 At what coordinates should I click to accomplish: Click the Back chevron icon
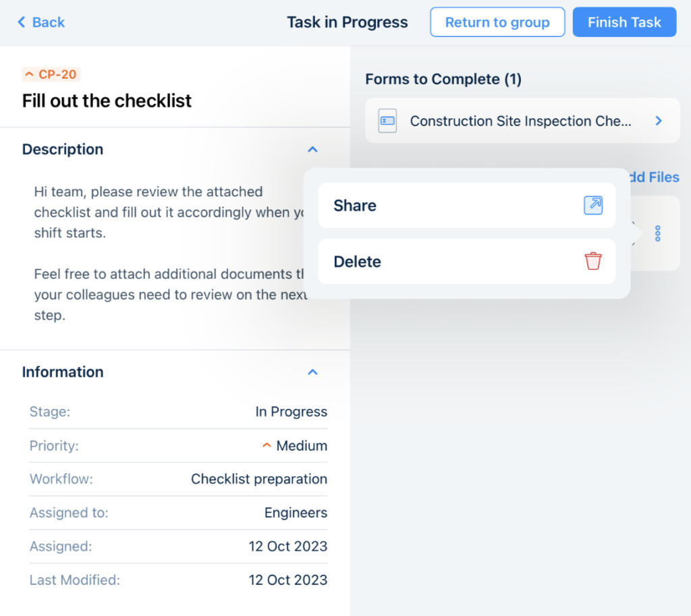[x=21, y=22]
